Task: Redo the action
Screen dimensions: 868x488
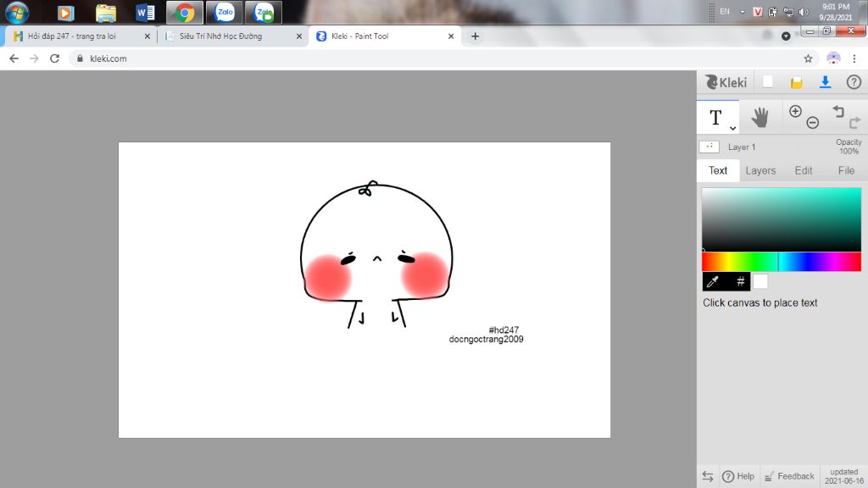Action: (x=854, y=122)
